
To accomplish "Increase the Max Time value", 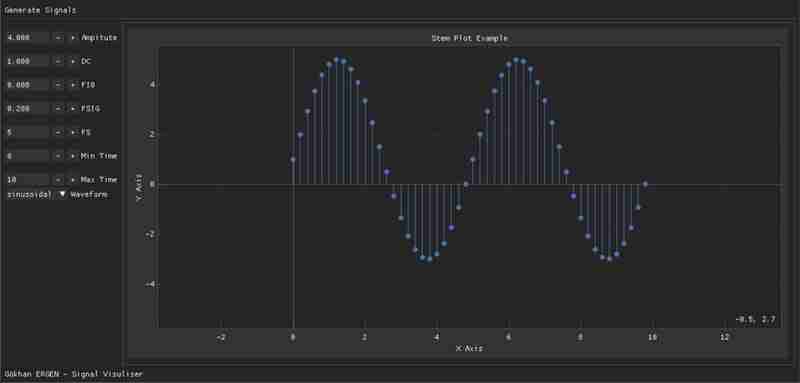I will [73, 180].
